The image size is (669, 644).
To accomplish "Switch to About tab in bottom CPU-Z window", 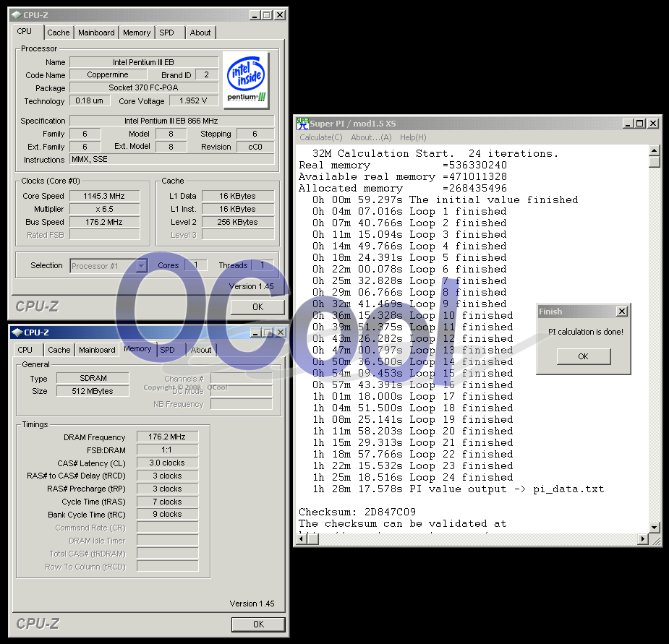I will pyautogui.click(x=201, y=350).
